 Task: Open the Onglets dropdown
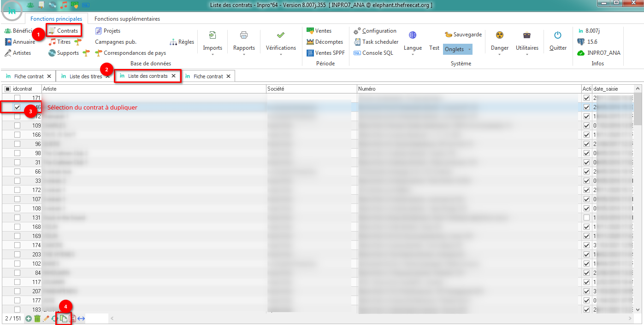tap(458, 49)
